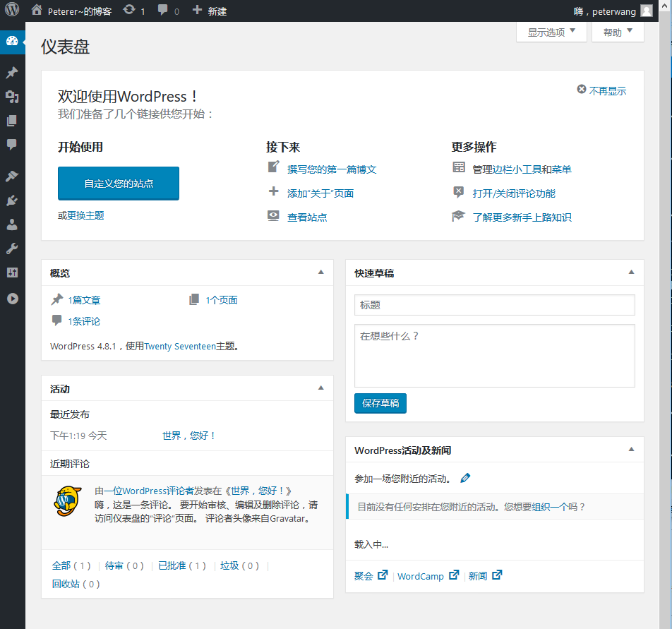Open 打开/关闭评论功能 link
Viewport: 672px width, 629px height.
pos(514,193)
